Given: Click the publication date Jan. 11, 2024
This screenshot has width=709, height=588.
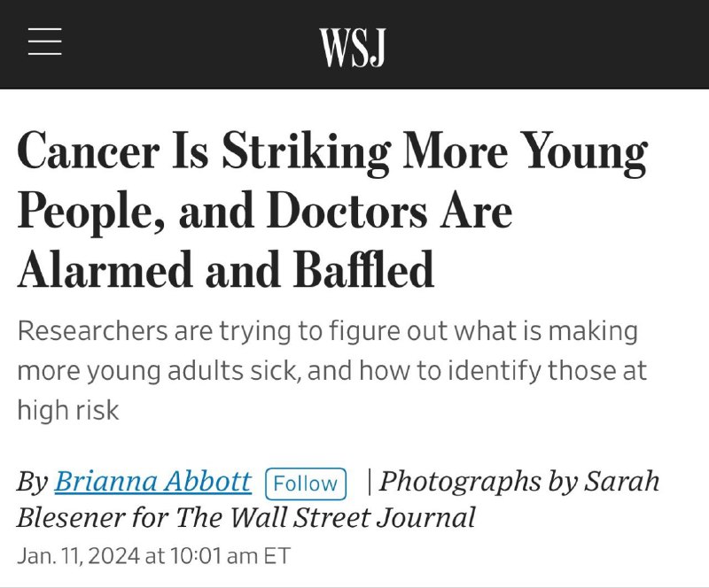Looking at the screenshot, I should pos(79,555).
